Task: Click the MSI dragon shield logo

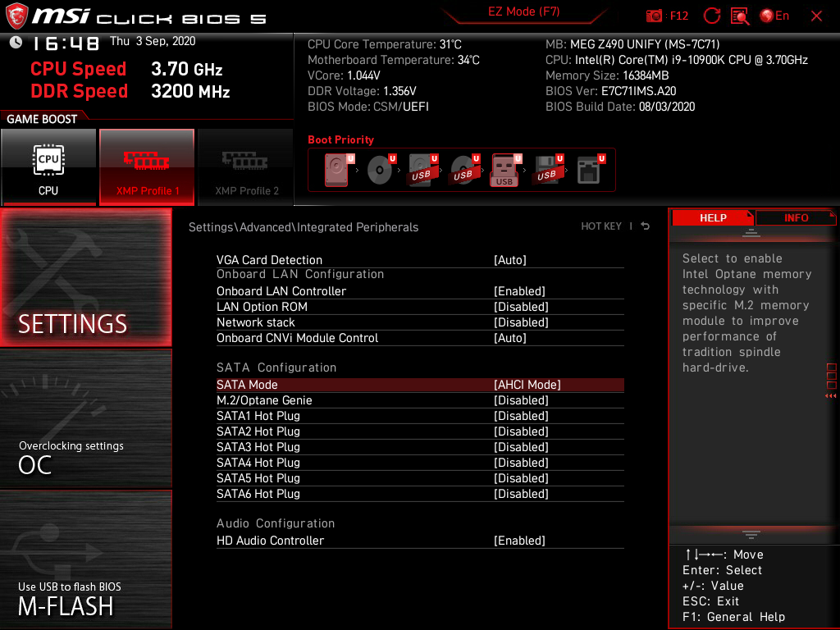Action: (x=16, y=16)
